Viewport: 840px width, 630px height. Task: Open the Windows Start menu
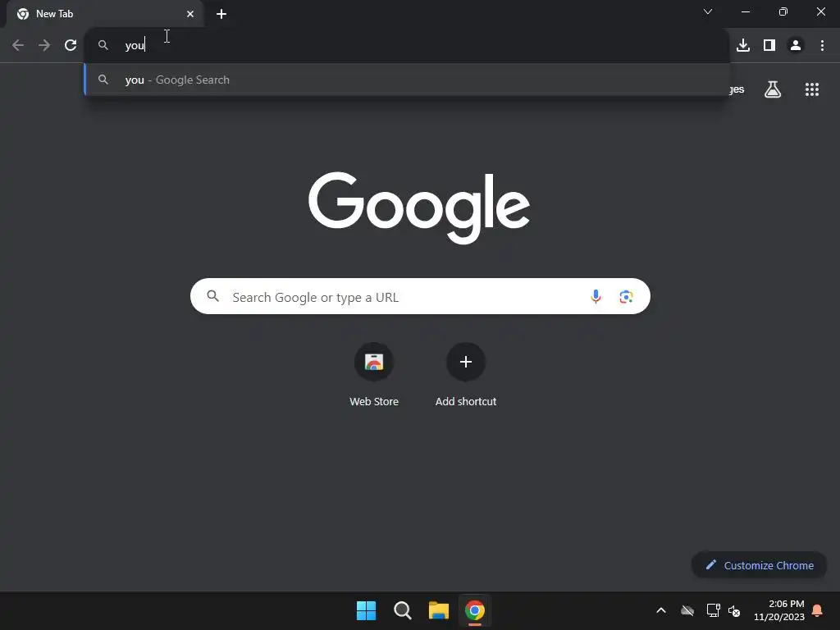[x=367, y=610]
